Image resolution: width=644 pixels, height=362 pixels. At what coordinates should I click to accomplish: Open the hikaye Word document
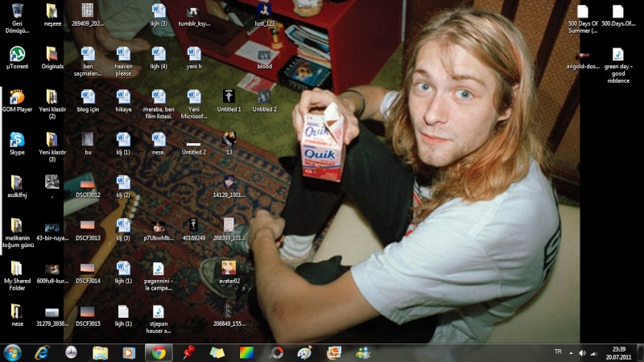(123, 101)
